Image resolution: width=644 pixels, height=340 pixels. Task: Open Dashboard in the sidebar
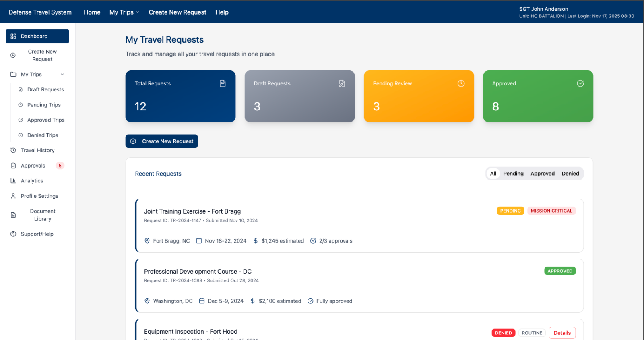tap(37, 36)
